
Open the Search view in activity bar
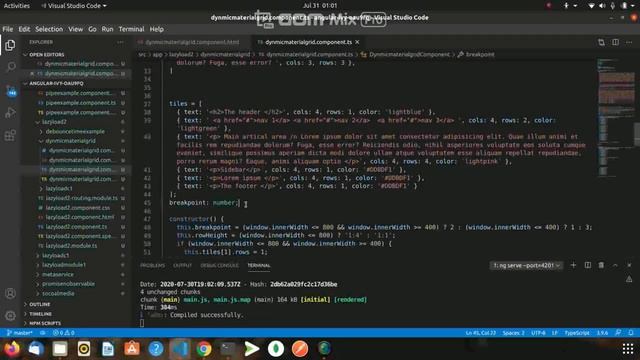[x=10, y=67]
